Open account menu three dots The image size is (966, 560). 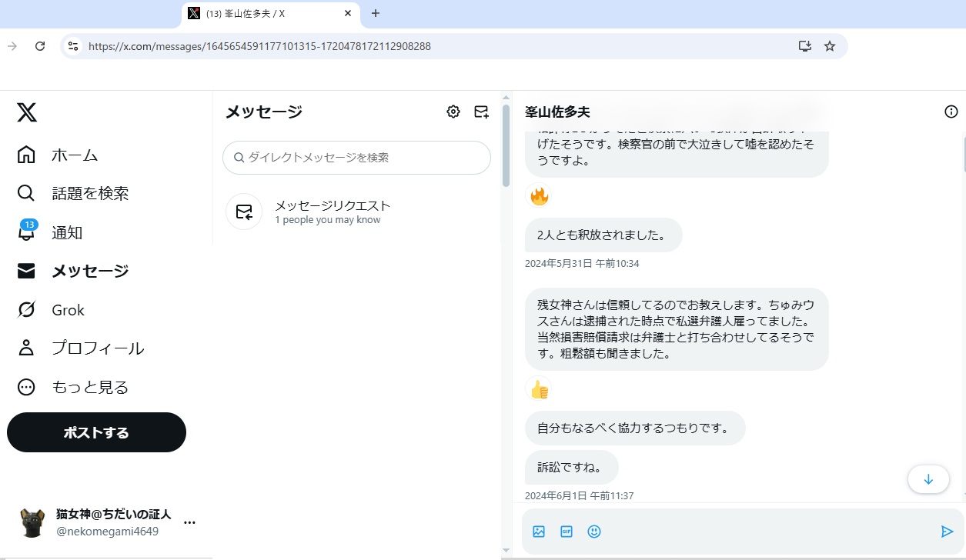coord(189,523)
